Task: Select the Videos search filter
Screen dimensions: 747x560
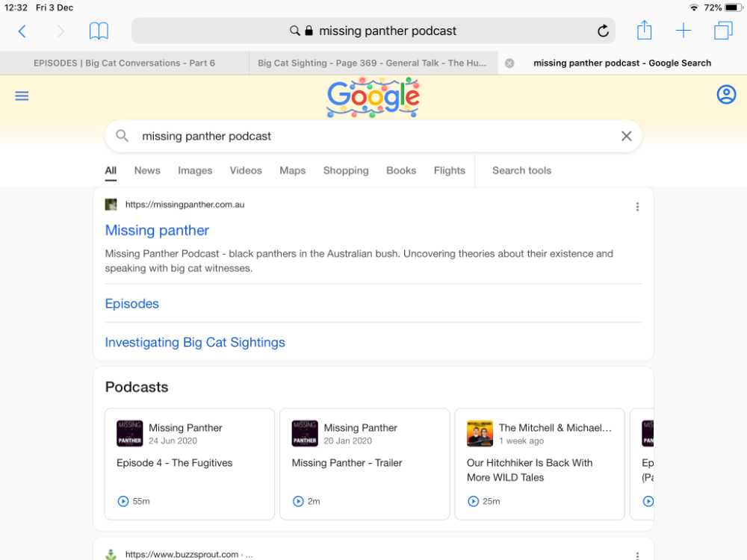Action: (x=246, y=170)
